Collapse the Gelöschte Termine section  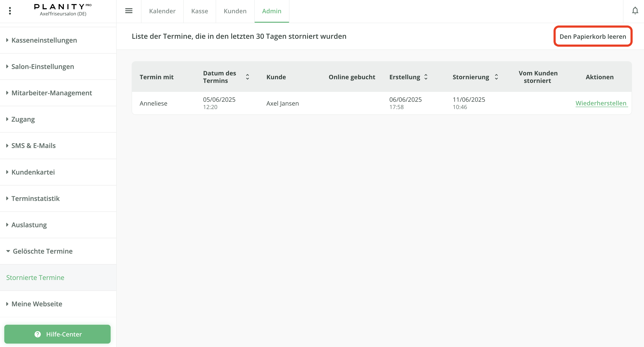click(x=43, y=251)
